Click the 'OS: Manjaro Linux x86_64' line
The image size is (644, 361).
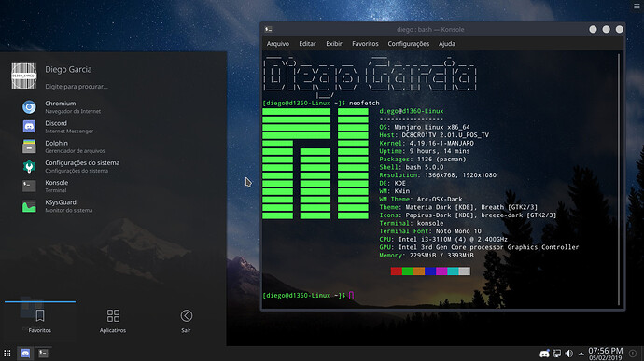click(425, 127)
